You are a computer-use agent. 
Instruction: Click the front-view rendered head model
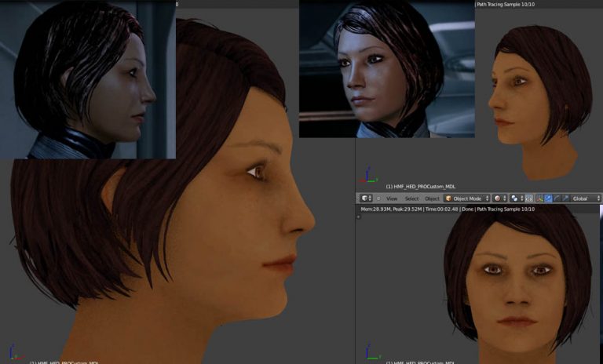pyautogui.click(x=517, y=286)
